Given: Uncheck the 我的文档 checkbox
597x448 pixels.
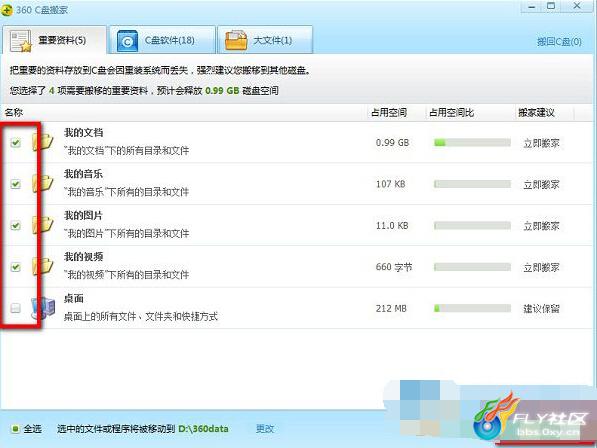Looking at the screenshot, I should 16,143.
